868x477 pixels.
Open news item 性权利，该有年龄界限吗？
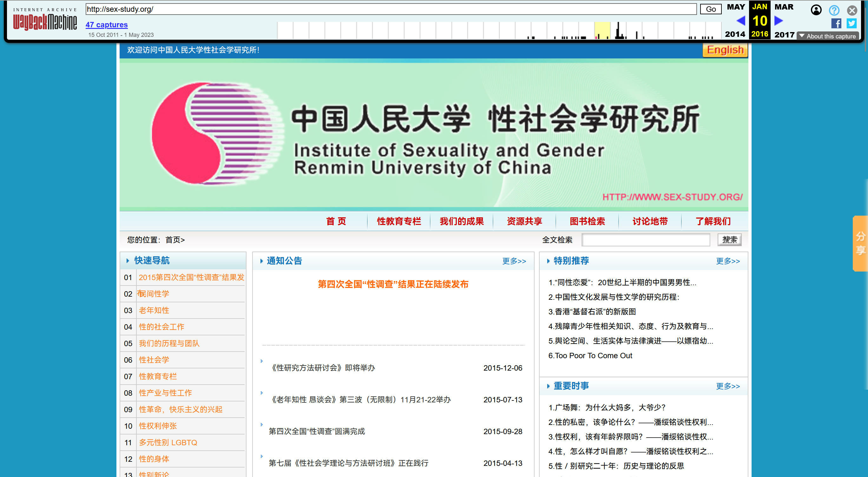[x=630, y=437]
